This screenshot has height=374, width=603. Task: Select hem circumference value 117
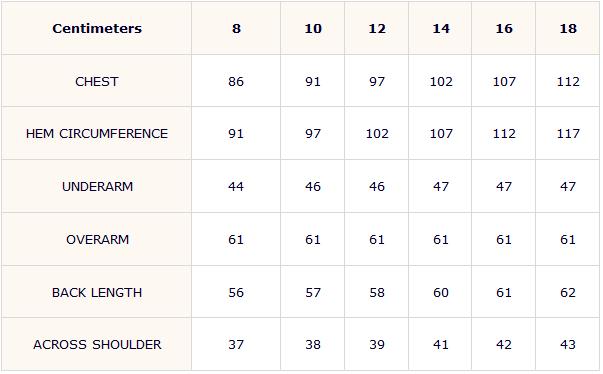coord(568,134)
